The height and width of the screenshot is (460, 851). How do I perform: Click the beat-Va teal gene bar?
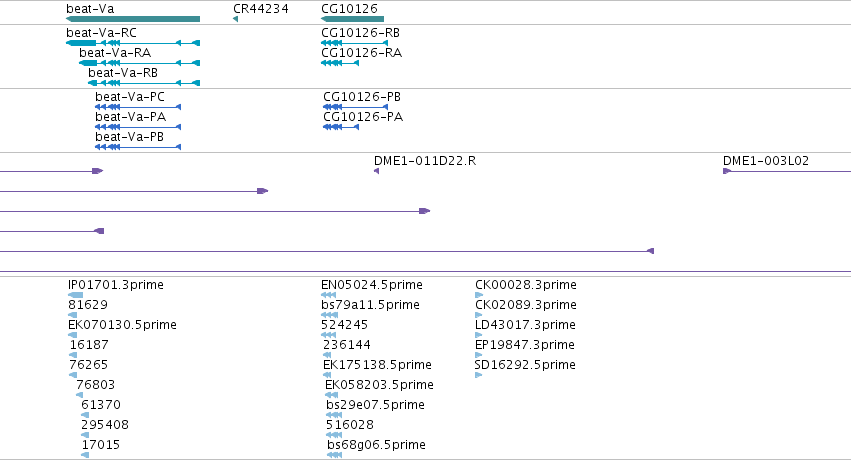(133, 19)
